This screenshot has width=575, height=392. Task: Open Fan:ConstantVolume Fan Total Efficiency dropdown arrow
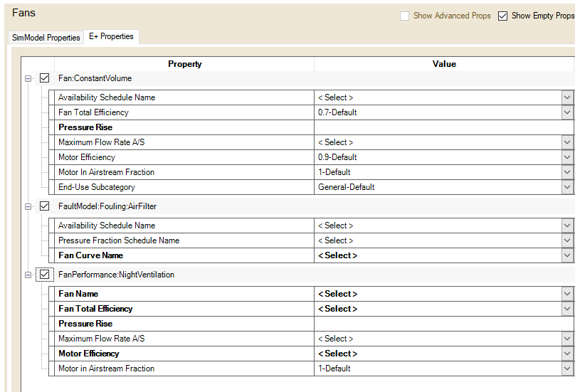coord(567,112)
